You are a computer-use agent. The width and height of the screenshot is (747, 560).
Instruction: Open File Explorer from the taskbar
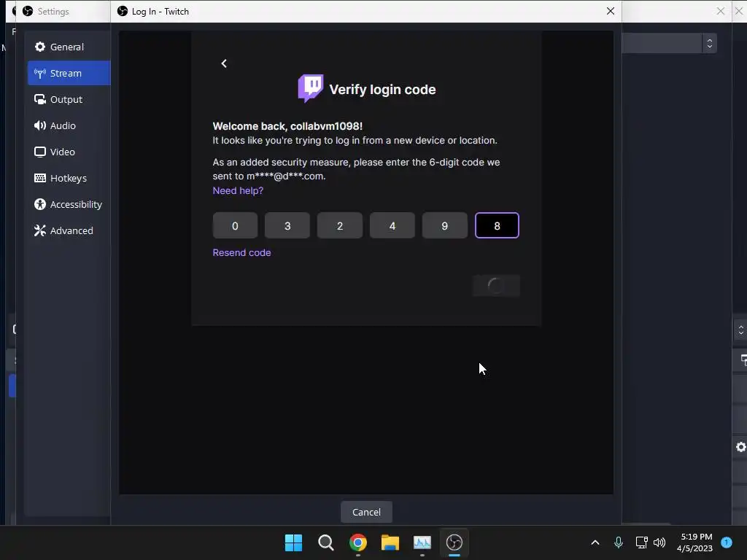click(390, 542)
